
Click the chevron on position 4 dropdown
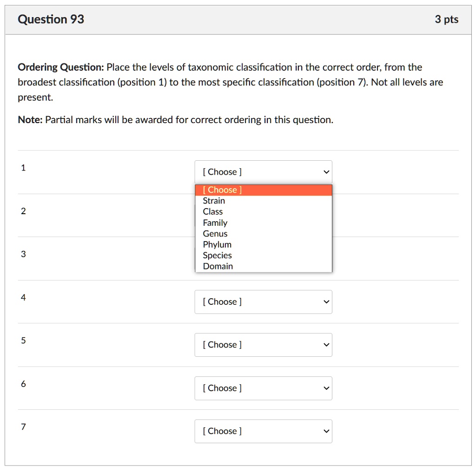[325, 302]
